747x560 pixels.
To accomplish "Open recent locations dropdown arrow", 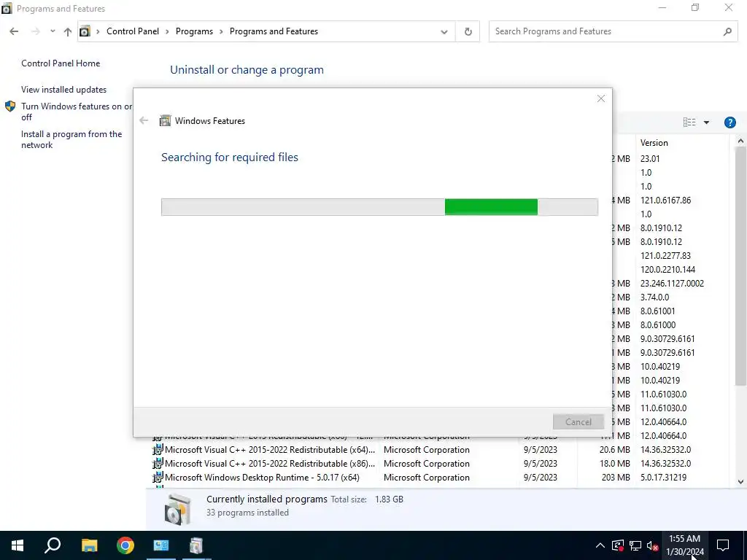I will click(53, 31).
